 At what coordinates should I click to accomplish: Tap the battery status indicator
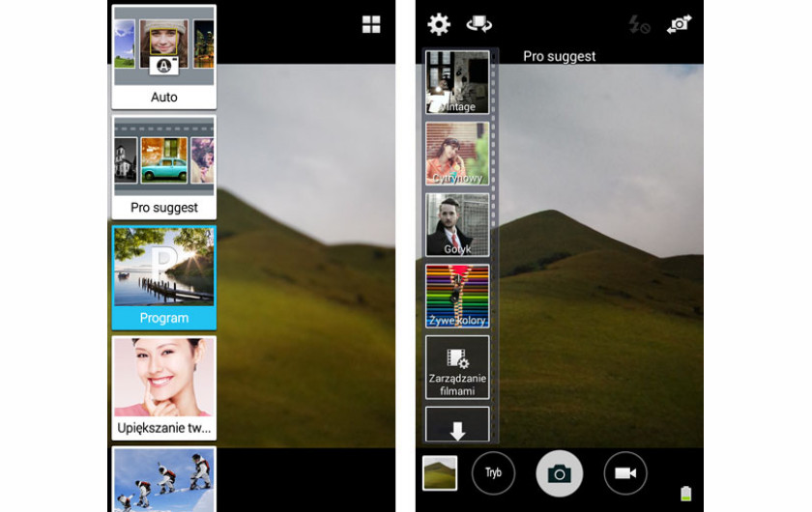pyautogui.click(x=686, y=494)
